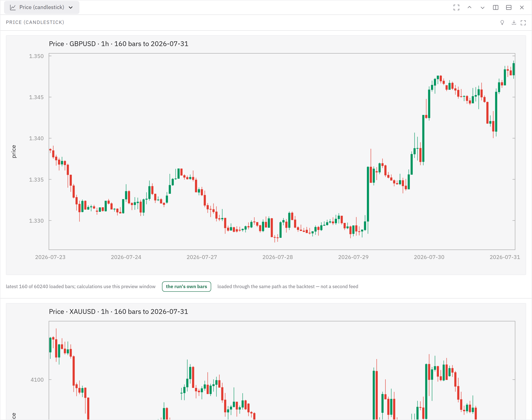Click the 2026-07-27 x-axis date label
The image size is (532, 420).
point(202,257)
